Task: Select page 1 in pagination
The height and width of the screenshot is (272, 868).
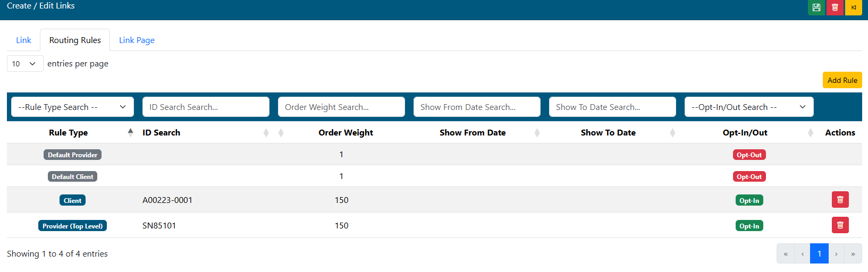Action: pyautogui.click(x=819, y=254)
